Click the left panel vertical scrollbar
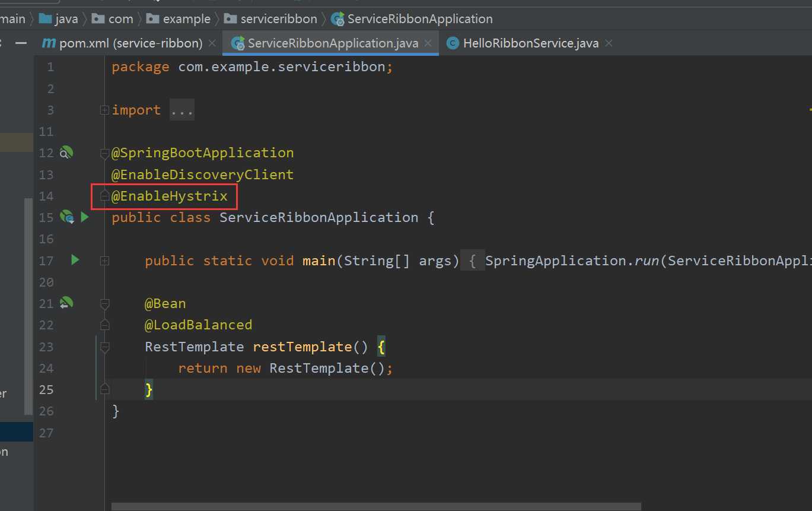This screenshot has height=511, width=812. pyautogui.click(x=28, y=306)
